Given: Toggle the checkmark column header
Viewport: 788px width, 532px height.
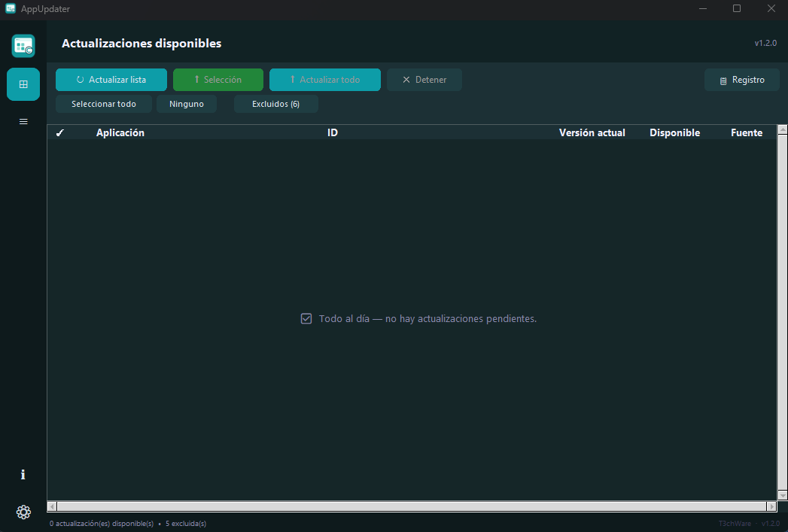Looking at the screenshot, I should [x=59, y=132].
